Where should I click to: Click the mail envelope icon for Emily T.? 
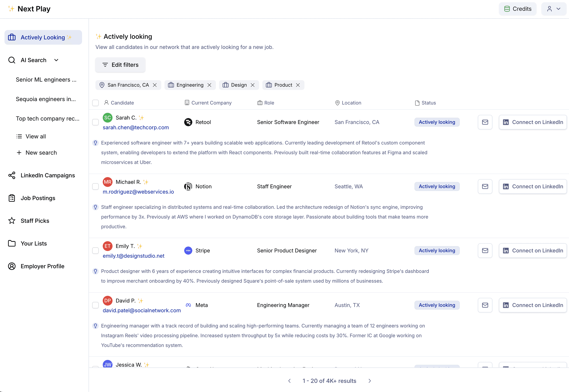(485, 250)
